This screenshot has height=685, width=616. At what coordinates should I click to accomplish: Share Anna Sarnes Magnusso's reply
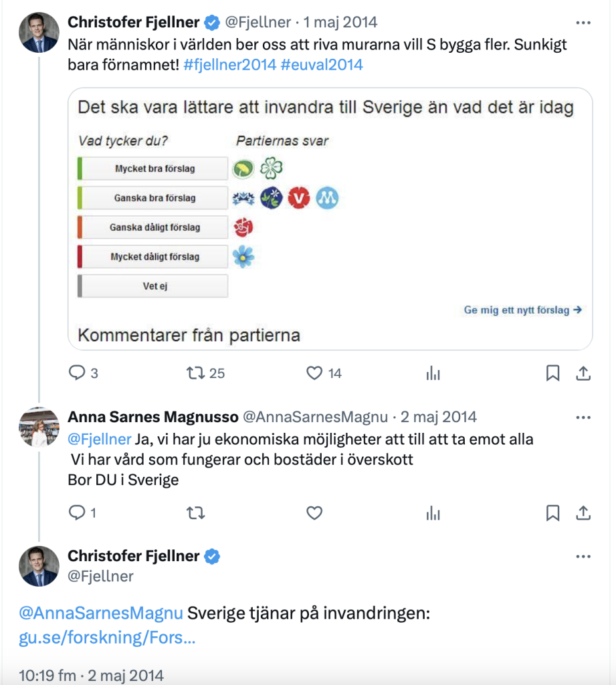(583, 513)
